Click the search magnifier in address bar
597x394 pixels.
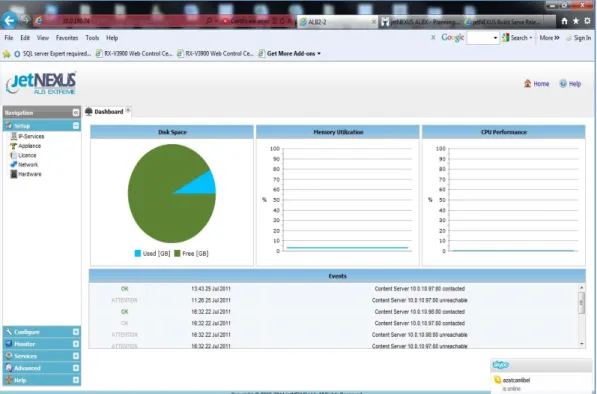209,21
